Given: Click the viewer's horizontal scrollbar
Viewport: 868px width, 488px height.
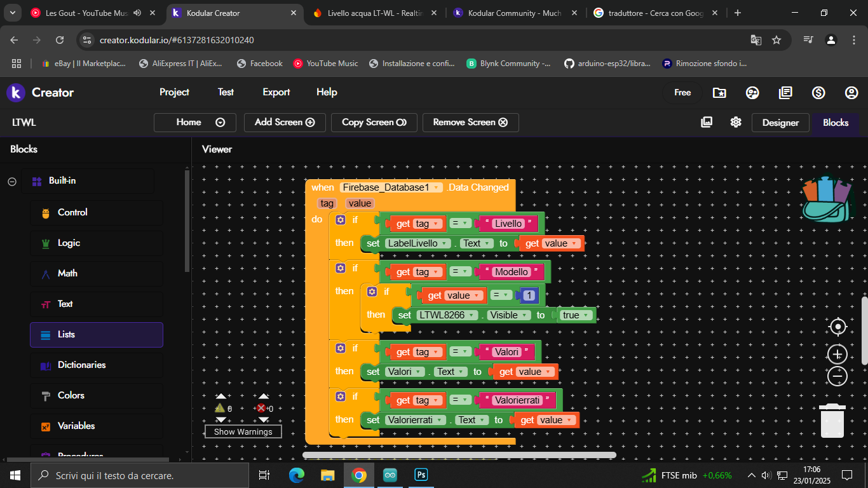Looking at the screenshot, I should (459, 455).
